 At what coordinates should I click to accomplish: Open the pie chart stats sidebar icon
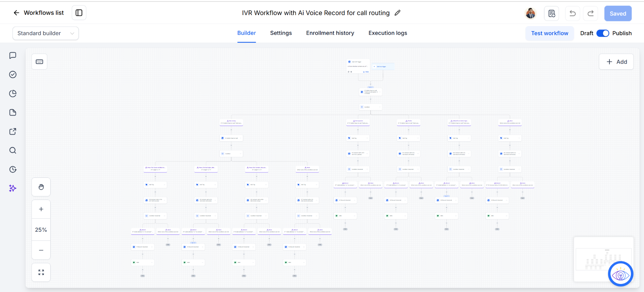pos(13,93)
